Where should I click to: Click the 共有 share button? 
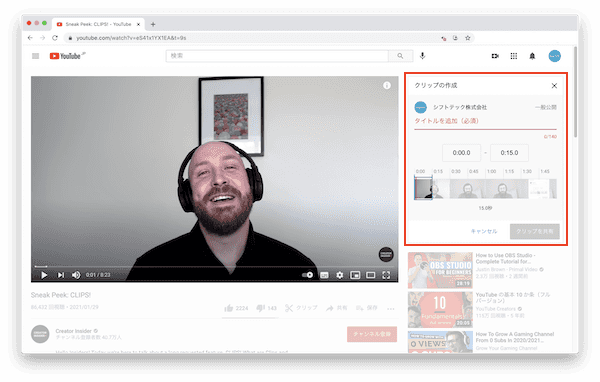pyautogui.click(x=336, y=308)
